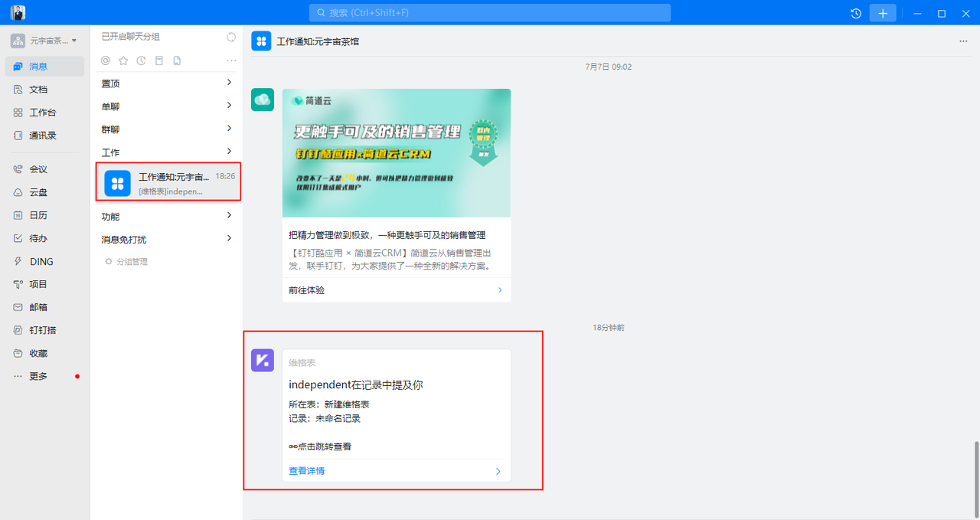This screenshot has width=980, height=520.
Task: Expand the 单聊 (Single chat) group
Action: [166, 106]
